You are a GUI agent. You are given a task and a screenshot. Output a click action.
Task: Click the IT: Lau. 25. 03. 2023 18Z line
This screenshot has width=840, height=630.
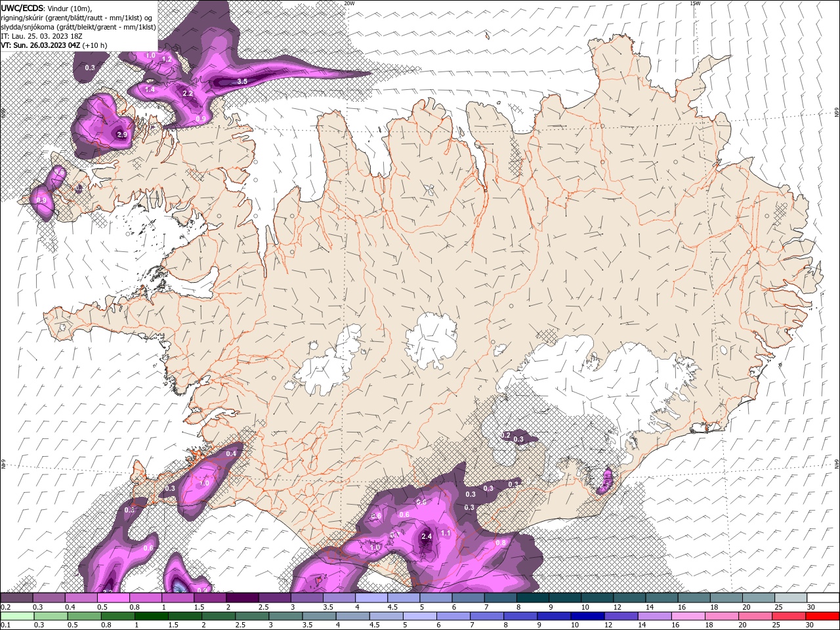(42, 36)
